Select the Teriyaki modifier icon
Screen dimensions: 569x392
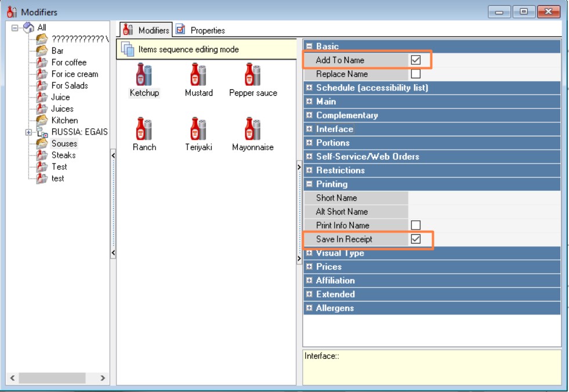198,129
